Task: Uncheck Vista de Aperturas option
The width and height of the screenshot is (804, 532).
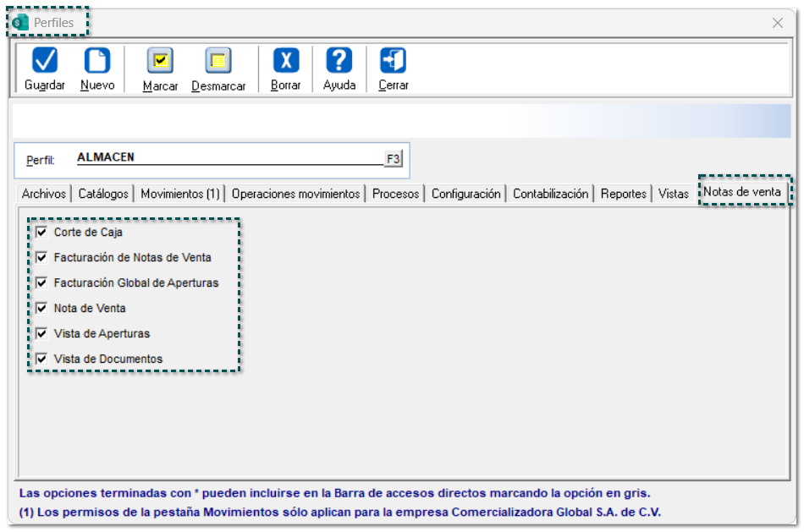Action: pyautogui.click(x=41, y=333)
